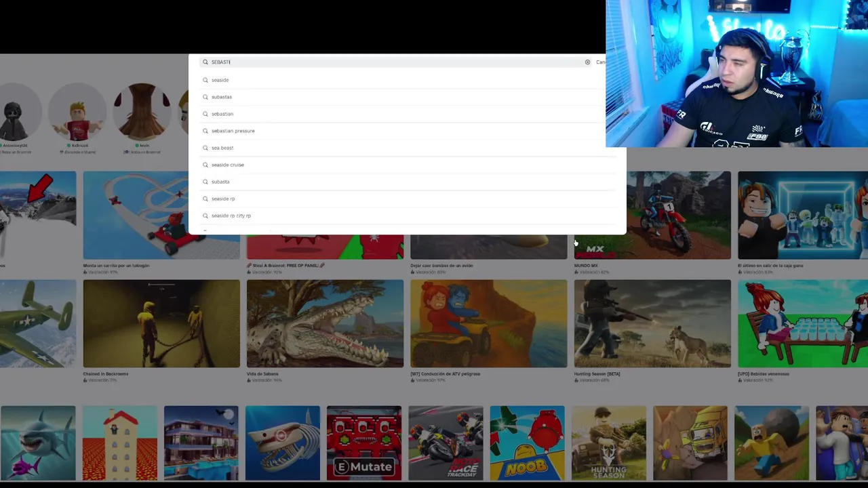Open the Race Trackday motorcycle game icon
Viewport: 868px width, 488px height.
point(446,443)
